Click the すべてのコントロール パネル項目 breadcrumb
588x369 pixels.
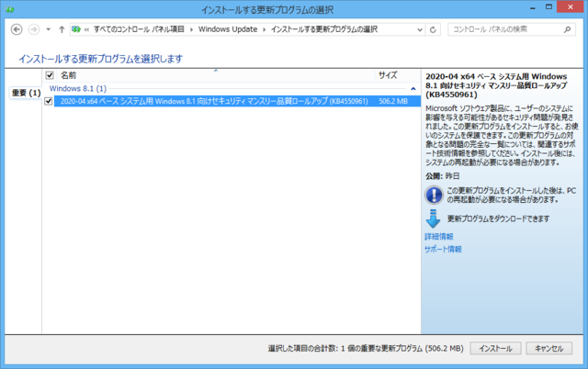[139, 29]
